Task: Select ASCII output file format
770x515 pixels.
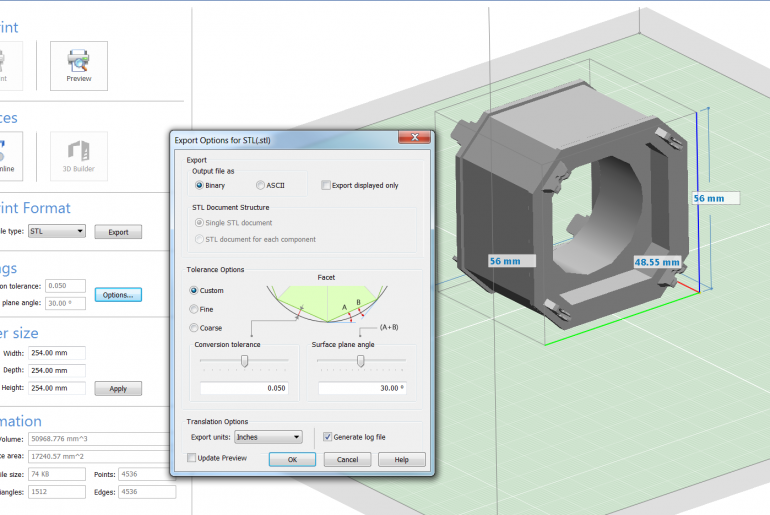Action: [261, 185]
